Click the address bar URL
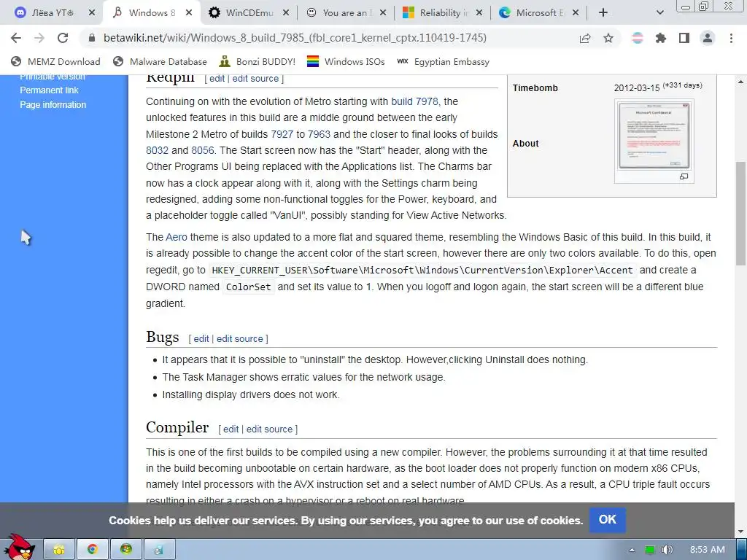The image size is (747, 560). (x=295, y=38)
